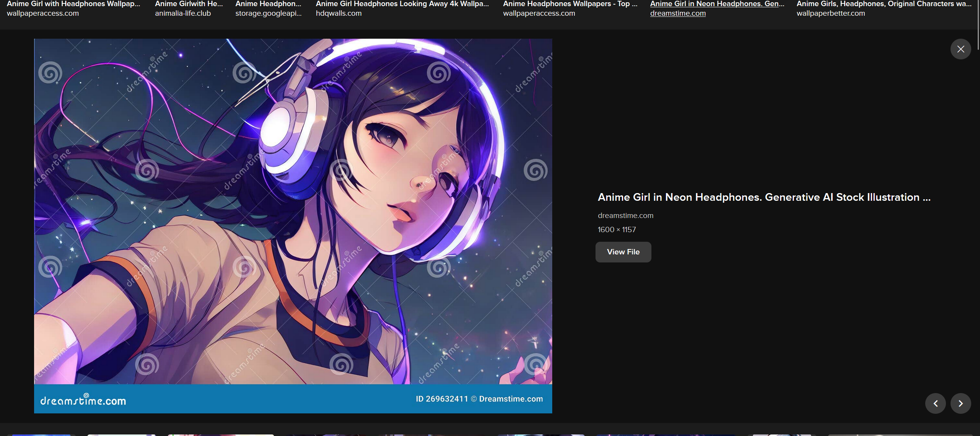Open animalia-life.club source link
980x436 pixels.
click(x=183, y=13)
